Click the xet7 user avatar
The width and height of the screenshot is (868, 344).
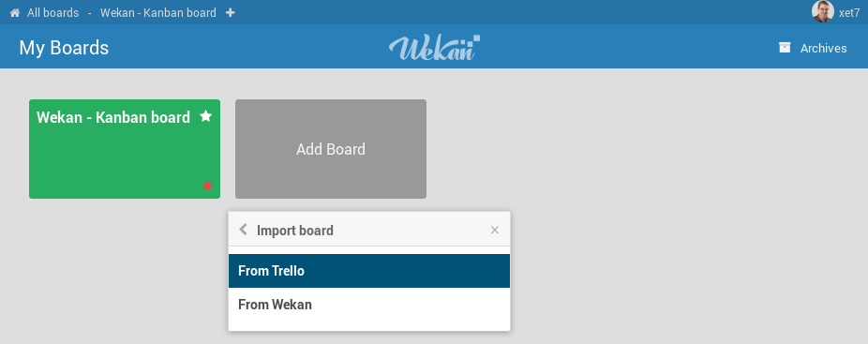tap(823, 11)
